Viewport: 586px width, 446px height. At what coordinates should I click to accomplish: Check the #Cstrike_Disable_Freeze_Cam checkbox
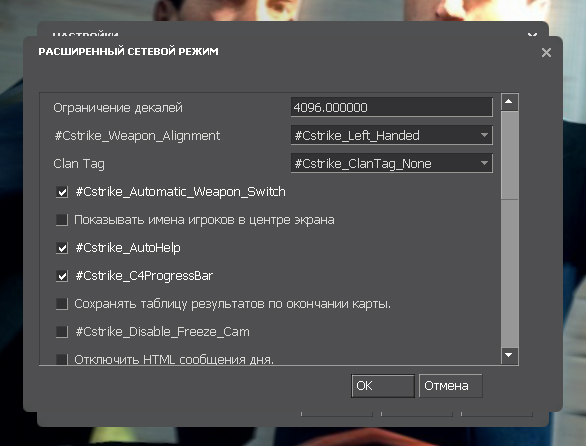[62, 332]
